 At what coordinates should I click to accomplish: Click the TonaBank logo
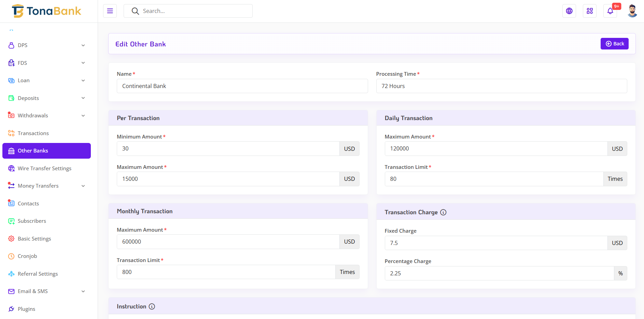point(47,11)
